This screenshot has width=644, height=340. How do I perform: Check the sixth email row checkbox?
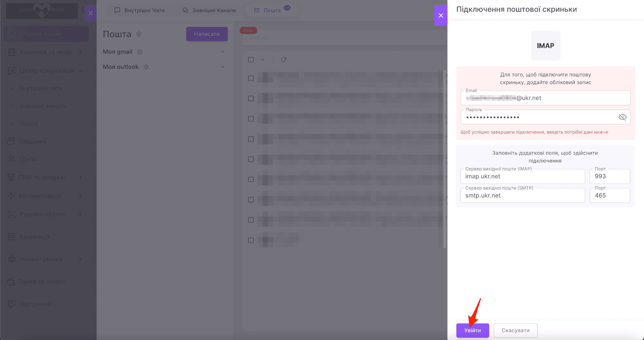pyautogui.click(x=251, y=179)
